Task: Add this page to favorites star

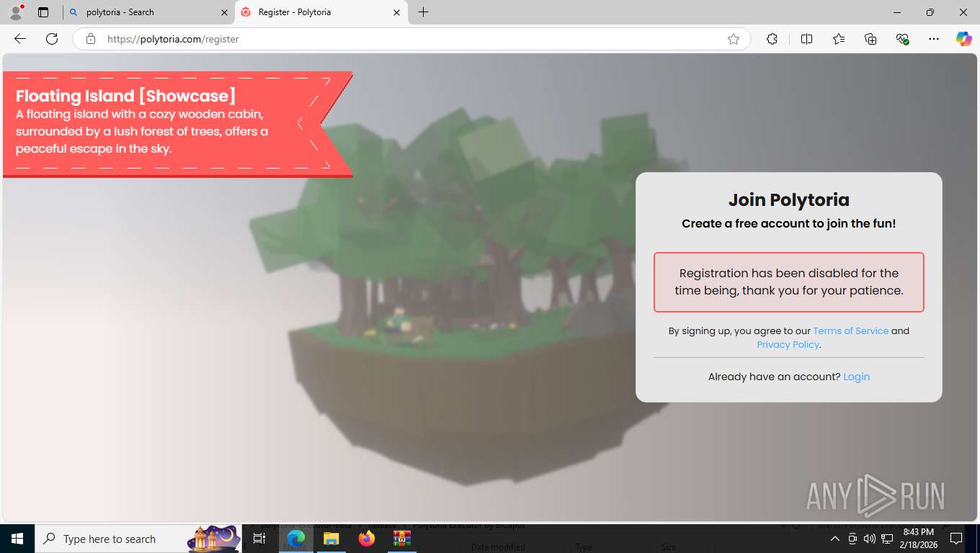Action: pos(734,39)
